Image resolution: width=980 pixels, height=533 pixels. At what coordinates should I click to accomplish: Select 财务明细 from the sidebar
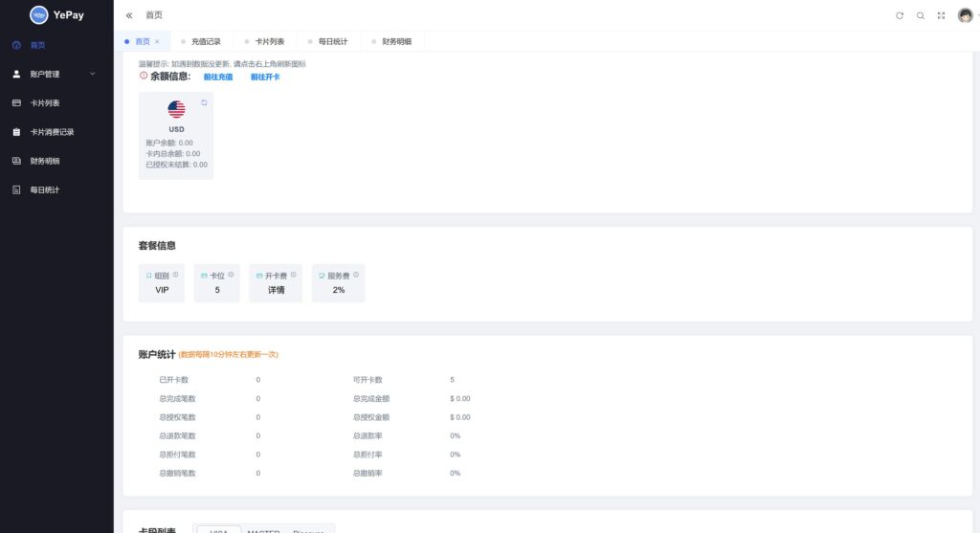click(x=45, y=161)
